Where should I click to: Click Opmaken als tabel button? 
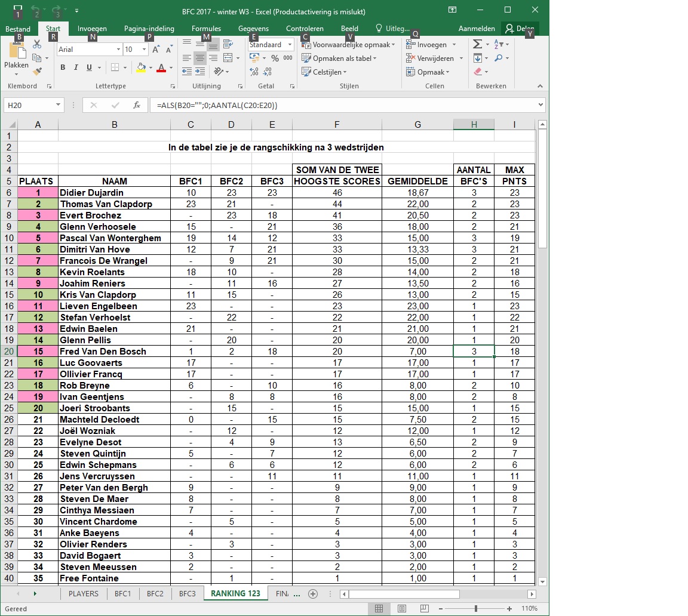pyautogui.click(x=340, y=58)
